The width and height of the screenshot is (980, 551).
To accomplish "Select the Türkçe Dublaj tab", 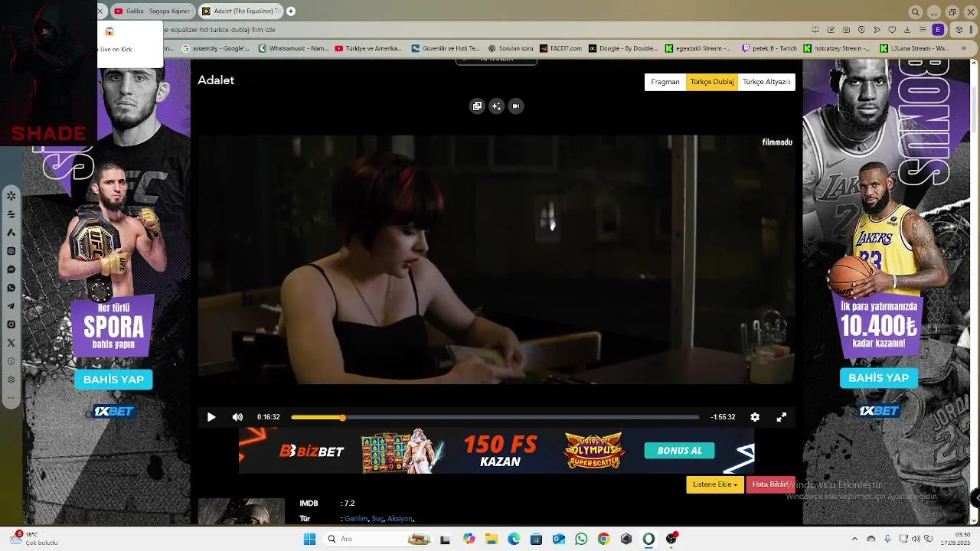I will [x=712, y=82].
